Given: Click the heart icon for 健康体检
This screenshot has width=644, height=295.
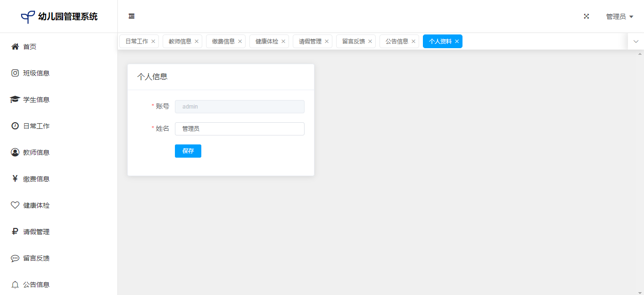Looking at the screenshot, I should tap(15, 205).
